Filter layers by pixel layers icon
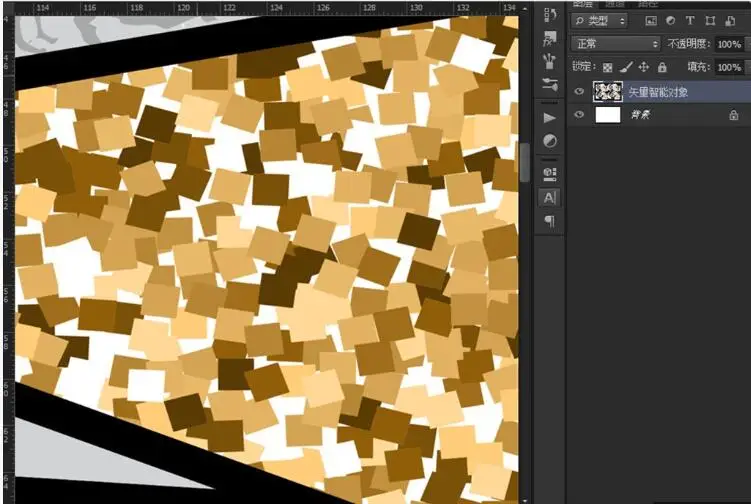Viewport: 751px width, 504px height. click(650, 21)
